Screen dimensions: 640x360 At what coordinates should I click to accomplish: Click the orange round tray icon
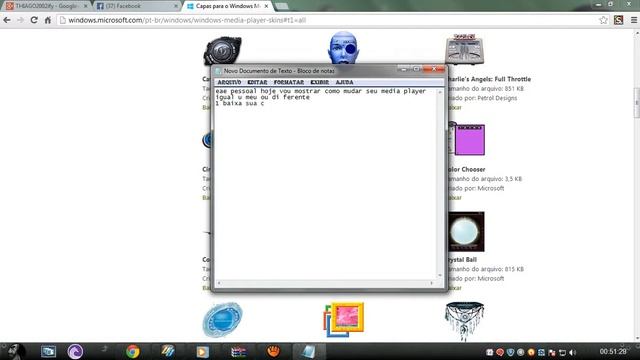[531, 352]
